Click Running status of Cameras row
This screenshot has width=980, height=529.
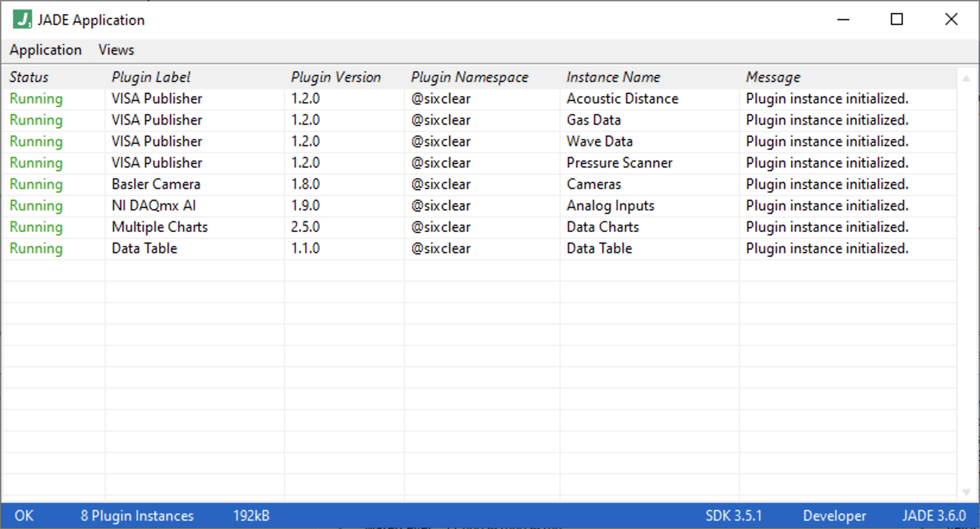(36, 184)
